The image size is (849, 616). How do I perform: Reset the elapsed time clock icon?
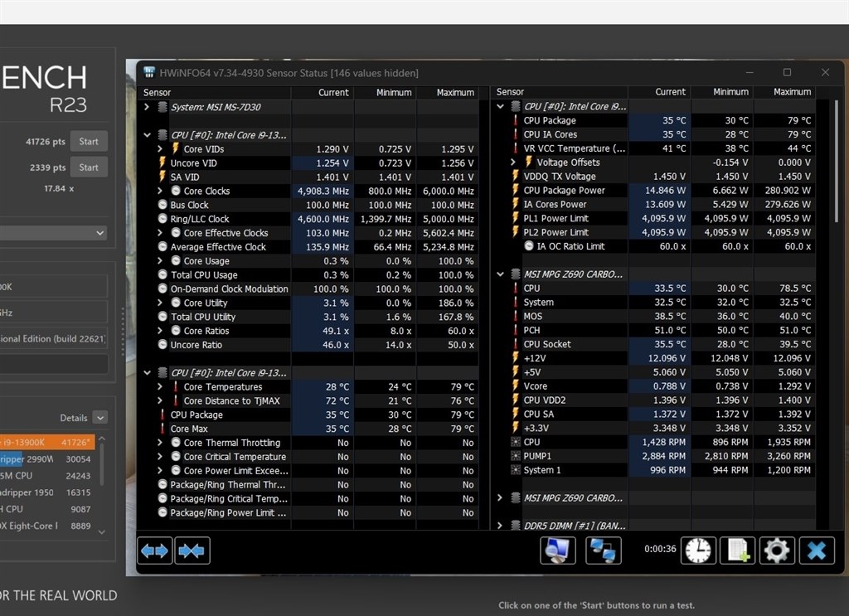(x=698, y=551)
